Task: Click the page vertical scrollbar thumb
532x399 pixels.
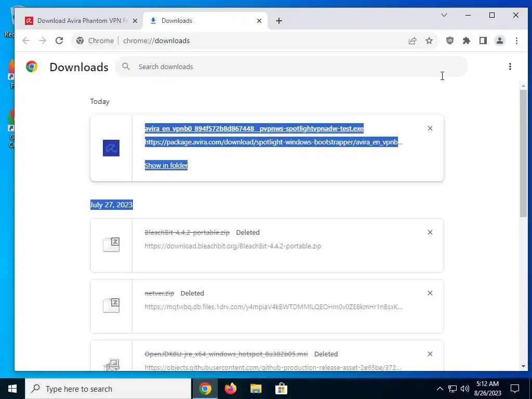Action: 523,153
